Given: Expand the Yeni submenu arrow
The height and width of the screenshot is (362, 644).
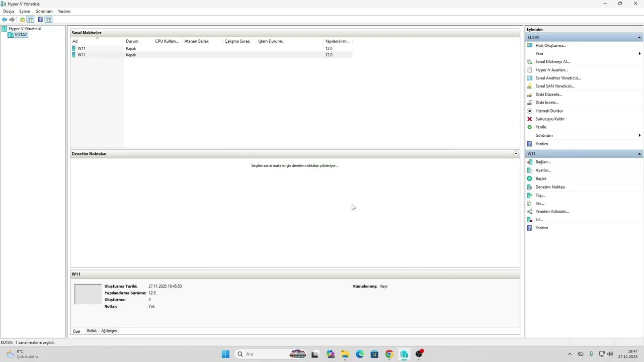Looking at the screenshot, I should pos(639,53).
